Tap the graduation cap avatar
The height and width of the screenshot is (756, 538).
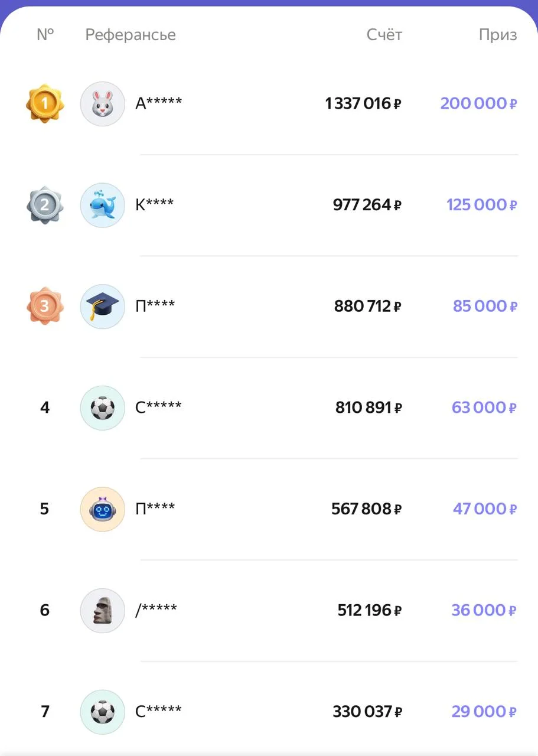click(103, 306)
